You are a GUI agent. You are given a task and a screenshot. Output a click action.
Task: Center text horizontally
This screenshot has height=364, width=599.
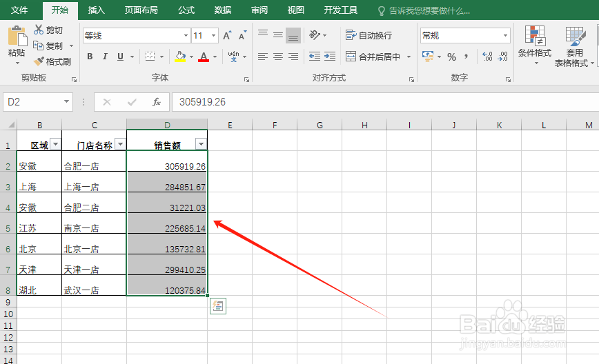pos(278,57)
